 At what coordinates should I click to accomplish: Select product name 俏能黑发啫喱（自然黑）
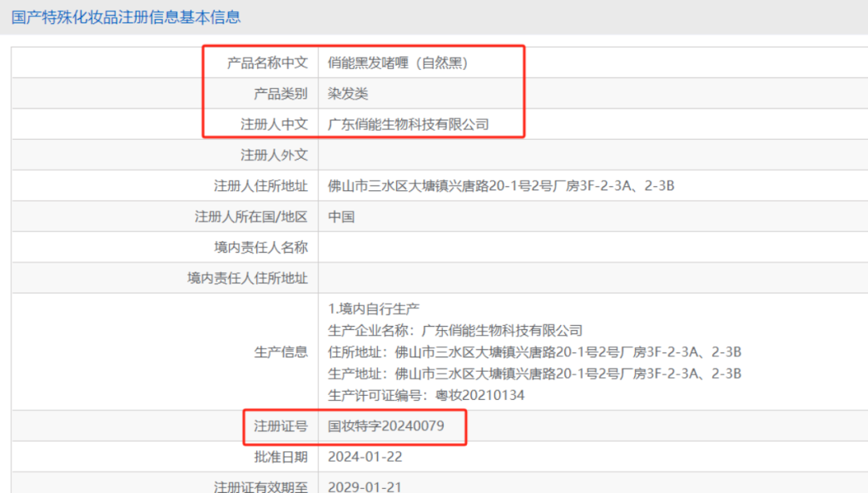398,63
